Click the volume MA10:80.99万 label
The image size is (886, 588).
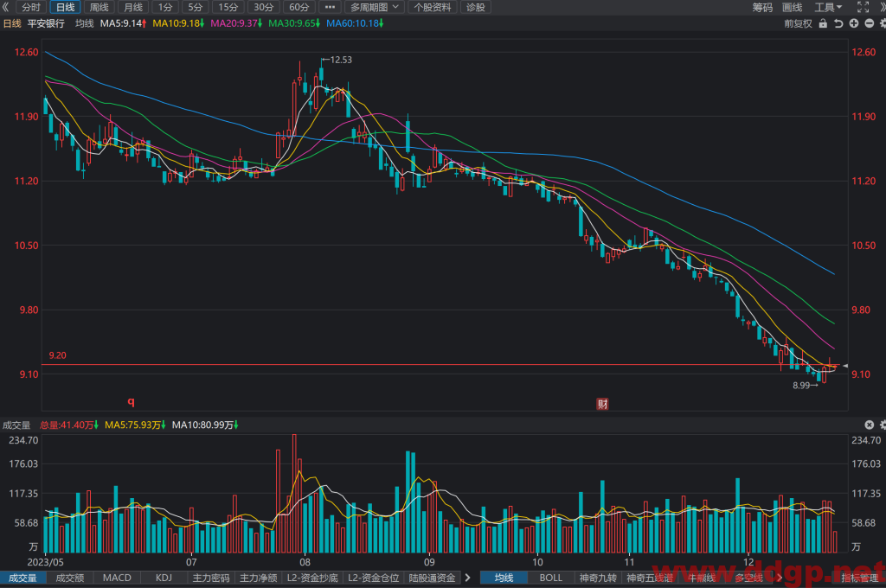[x=204, y=425]
